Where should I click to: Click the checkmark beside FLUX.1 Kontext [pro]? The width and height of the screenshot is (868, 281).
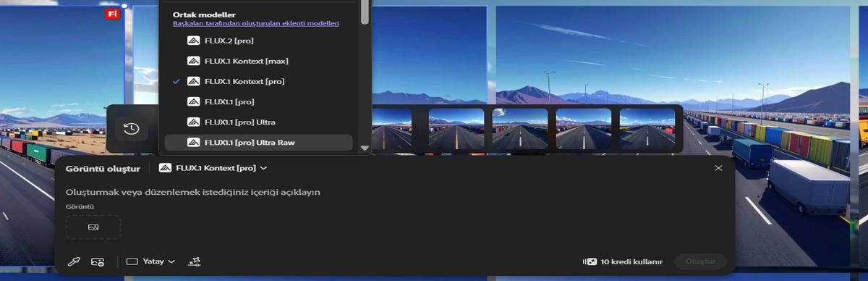pyautogui.click(x=176, y=81)
